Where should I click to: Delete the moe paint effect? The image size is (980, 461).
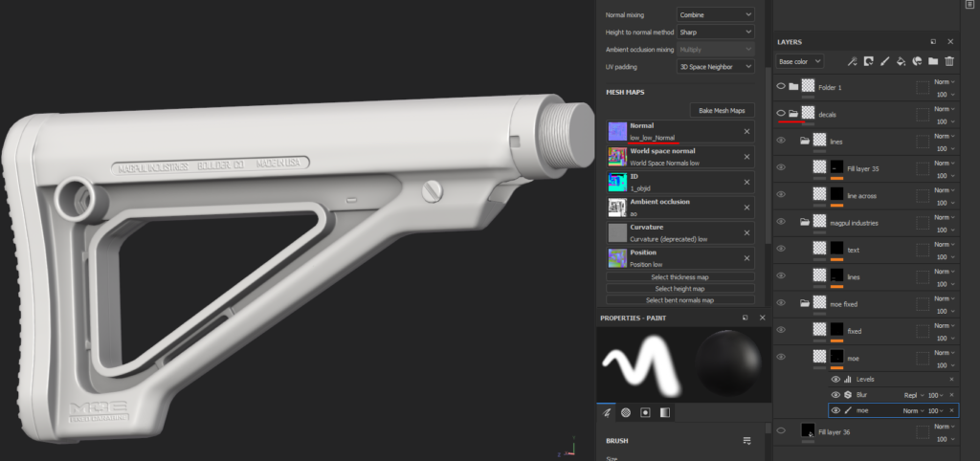point(952,410)
